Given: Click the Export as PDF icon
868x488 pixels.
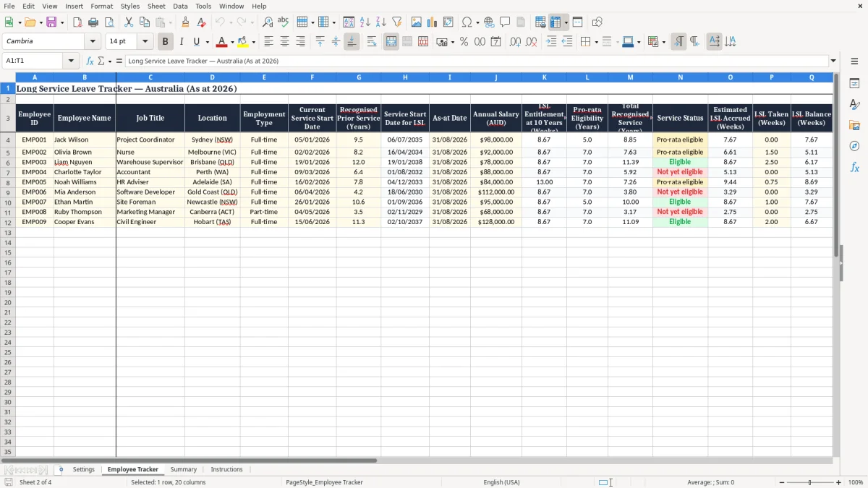Looking at the screenshot, I should point(77,22).
